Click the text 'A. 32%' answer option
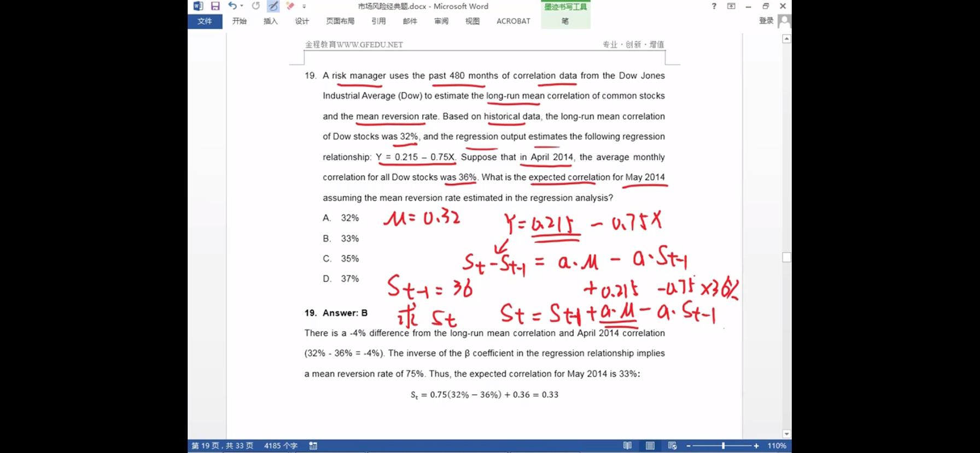 click(341, 218)
